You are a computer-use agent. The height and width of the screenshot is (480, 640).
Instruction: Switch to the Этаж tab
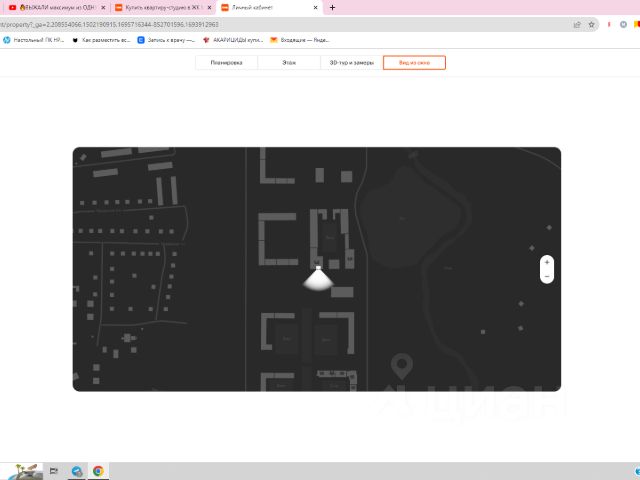coord(289,62)
